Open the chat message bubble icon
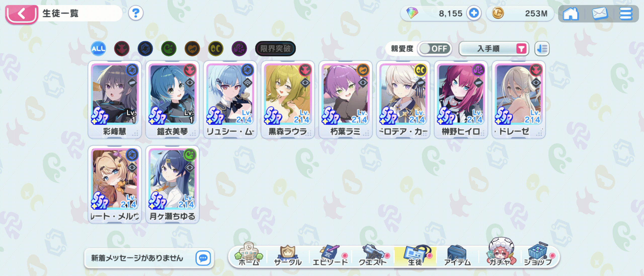Viewport: 644px width, 276px height. [203, 258]
